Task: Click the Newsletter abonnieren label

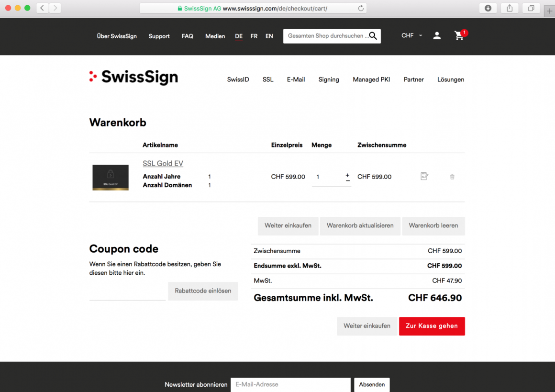Action: (196, 384)
